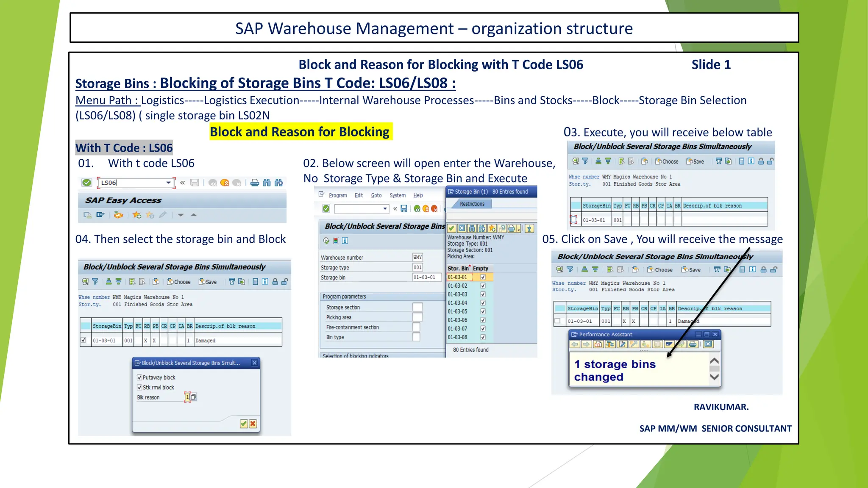The width and height of the screenshot is (868, 488).
Task: Toggle the Empty checkbox for bin 01-03-04
Action: click(x=483, y=303)
